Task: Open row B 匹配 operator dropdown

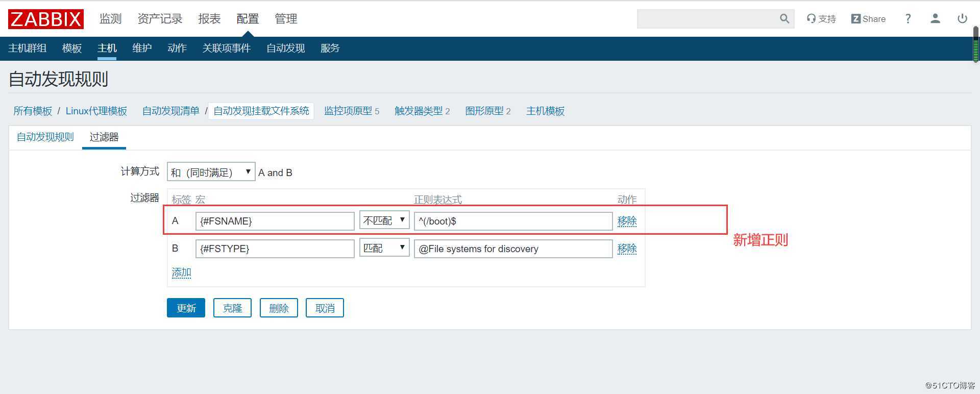Action: [x=384, y=248]
